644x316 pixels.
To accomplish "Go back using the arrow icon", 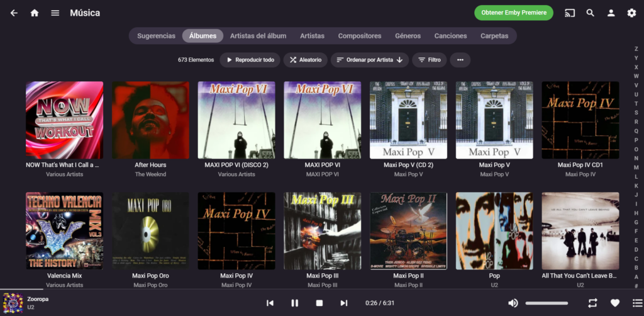I will 14,13.
